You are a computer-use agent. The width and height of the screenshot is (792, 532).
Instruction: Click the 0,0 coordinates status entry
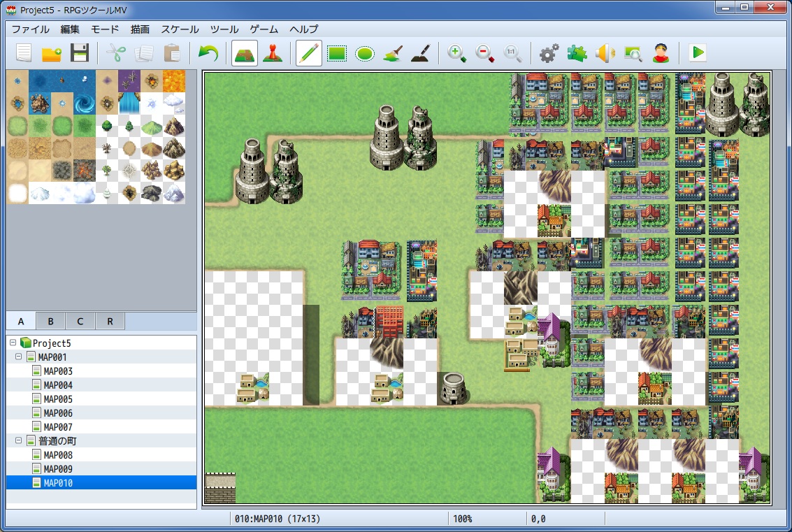click(538, 519)
